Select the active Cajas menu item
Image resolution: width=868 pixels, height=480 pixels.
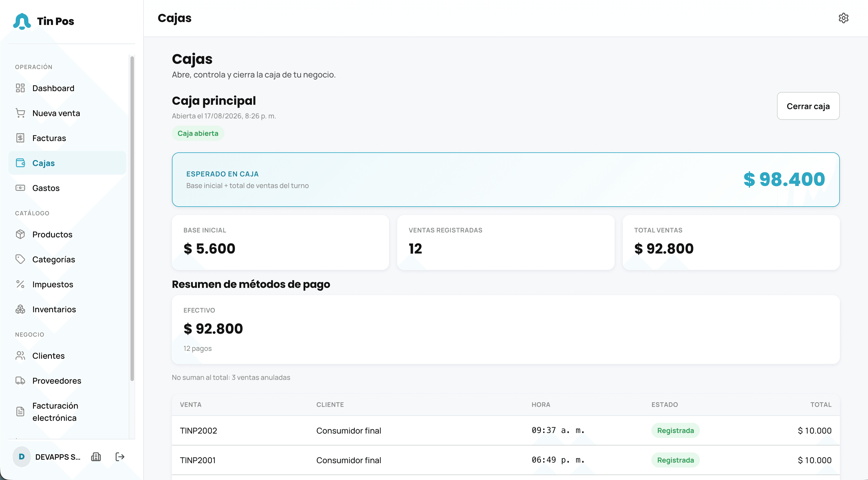67,163
